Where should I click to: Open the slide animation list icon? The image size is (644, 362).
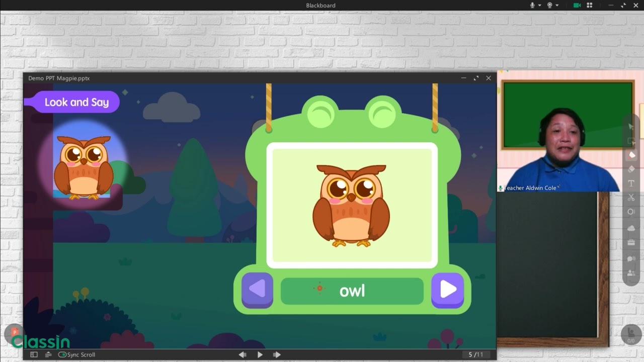coord(48,354)
